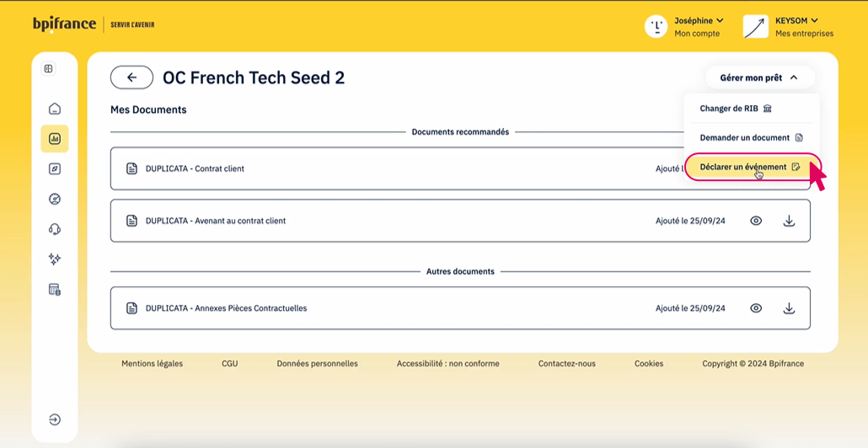The height and width of the screenshot is (448, 868).
Task: Open the sparkles icon in sidebar
Action: (x=55, y=259)
